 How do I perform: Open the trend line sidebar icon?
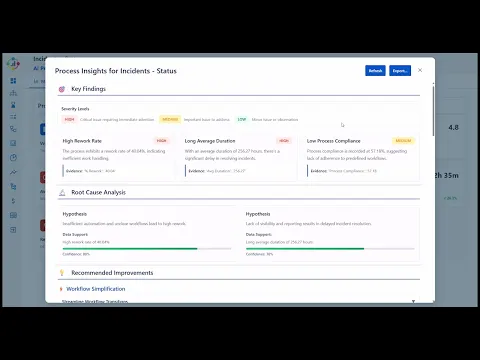13,172
